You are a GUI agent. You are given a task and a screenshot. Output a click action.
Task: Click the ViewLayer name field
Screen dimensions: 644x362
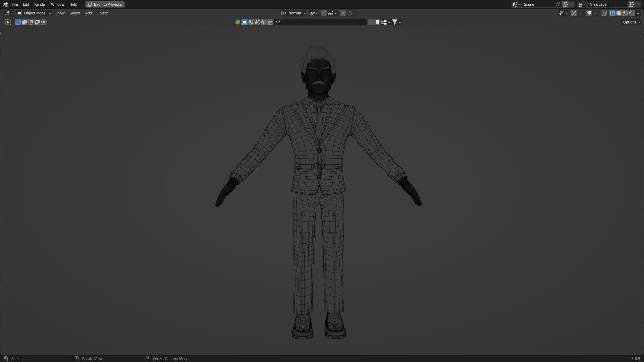click(607, 4)
